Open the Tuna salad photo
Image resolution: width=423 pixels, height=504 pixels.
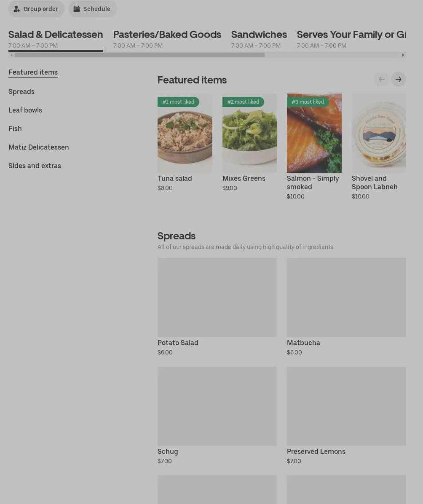(185, 133)
